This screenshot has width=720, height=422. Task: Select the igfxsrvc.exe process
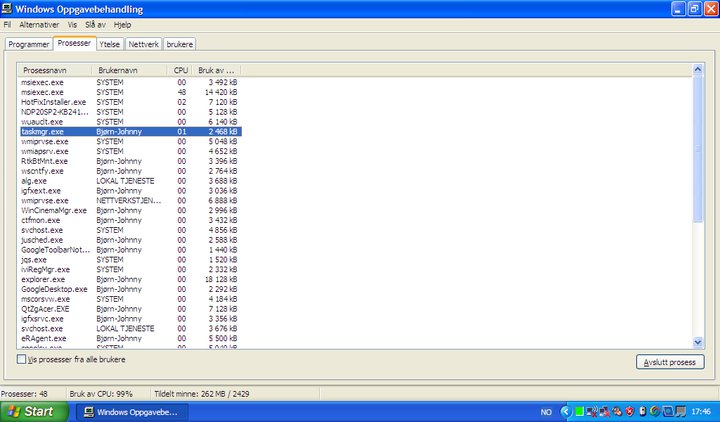(130, 319)
